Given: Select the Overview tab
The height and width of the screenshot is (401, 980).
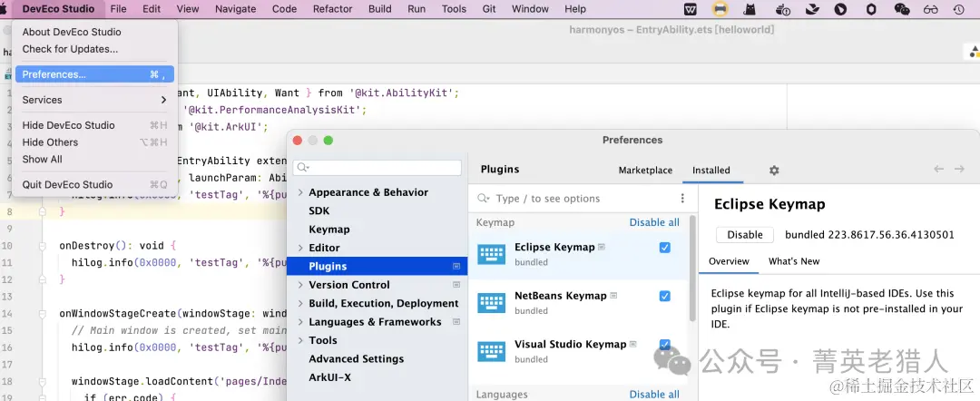Looking at the screenshot, I should tap(729, 261).
